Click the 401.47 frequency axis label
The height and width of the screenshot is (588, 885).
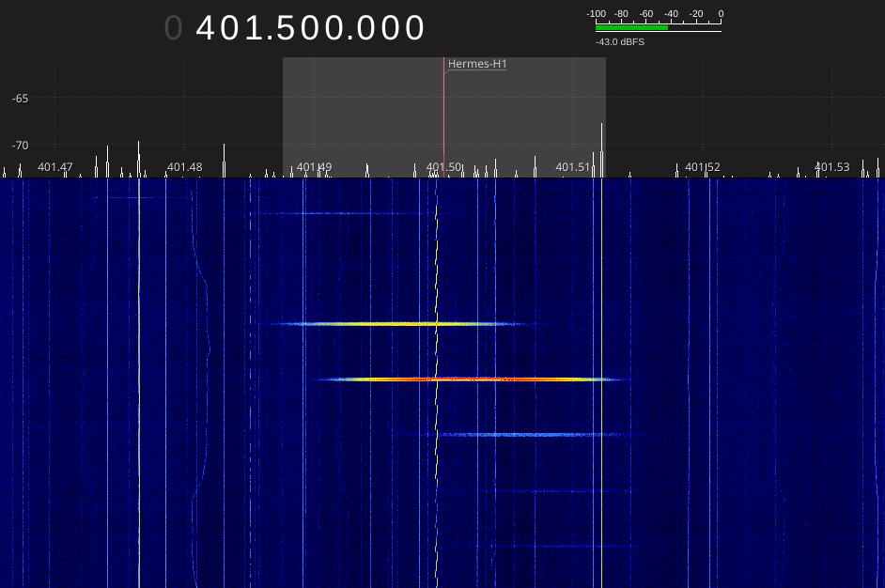click(x=55, y=167)
